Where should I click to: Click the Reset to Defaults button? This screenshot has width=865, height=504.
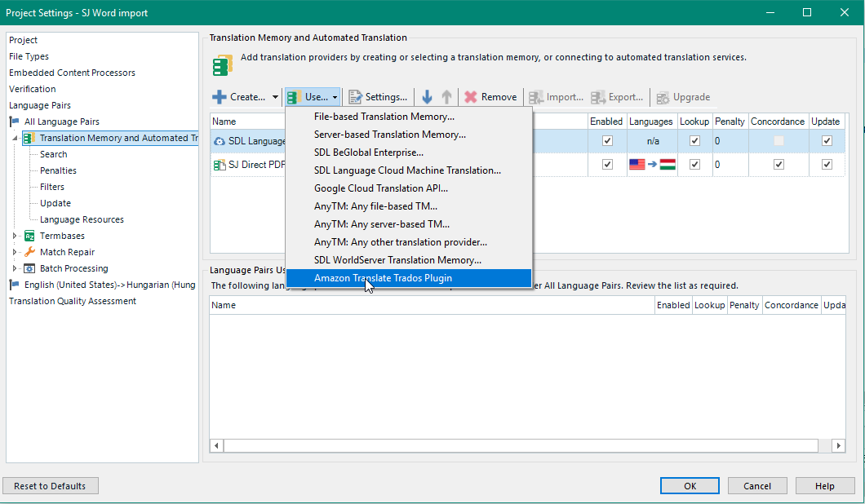[51, 486]
